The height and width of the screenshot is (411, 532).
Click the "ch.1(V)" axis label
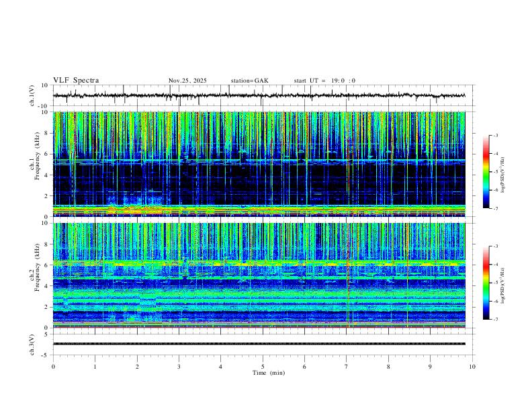coord(32,95)
